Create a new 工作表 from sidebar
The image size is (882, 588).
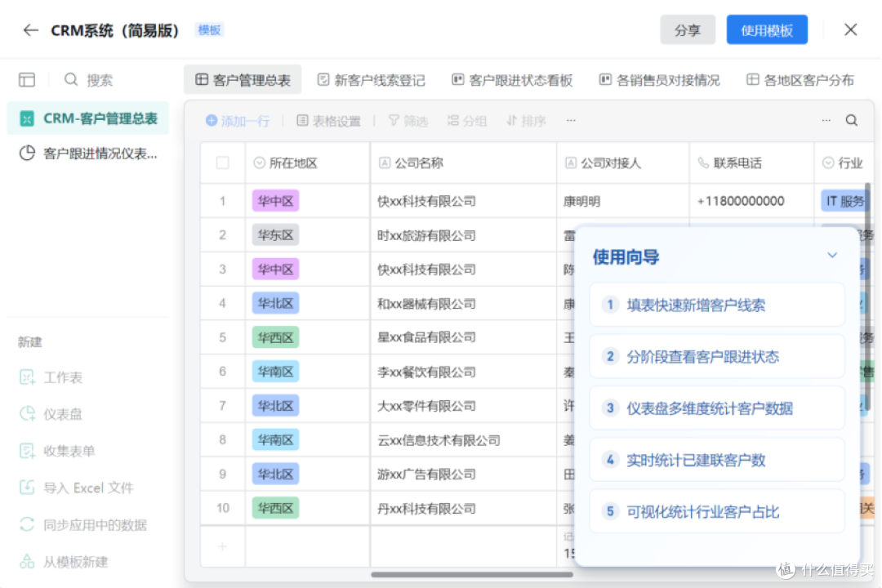(x=51, y=377)
